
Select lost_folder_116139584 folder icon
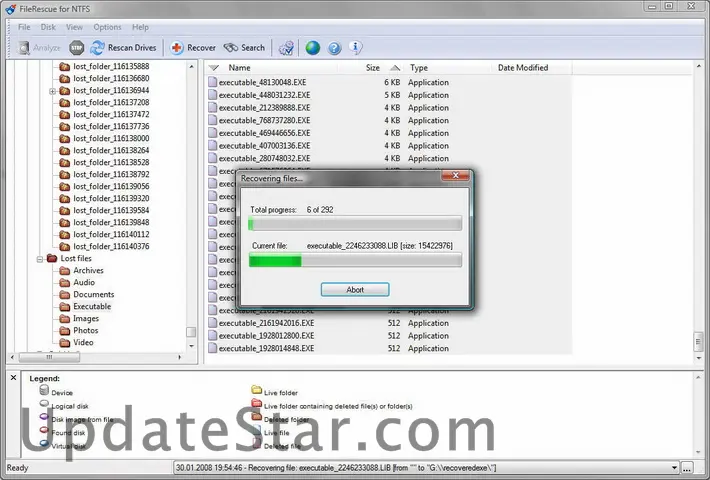(x=65, y=211)
